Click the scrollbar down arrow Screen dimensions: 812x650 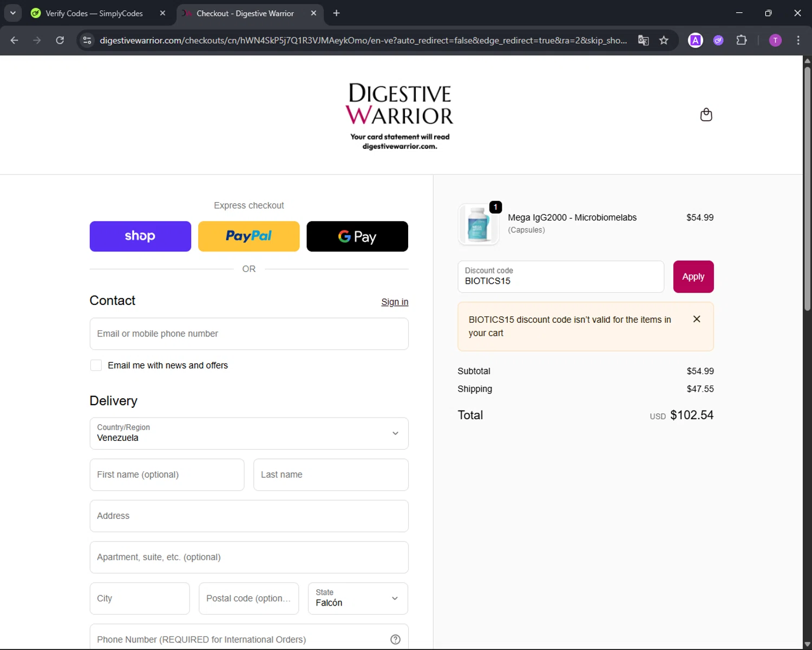click(807, 645)
